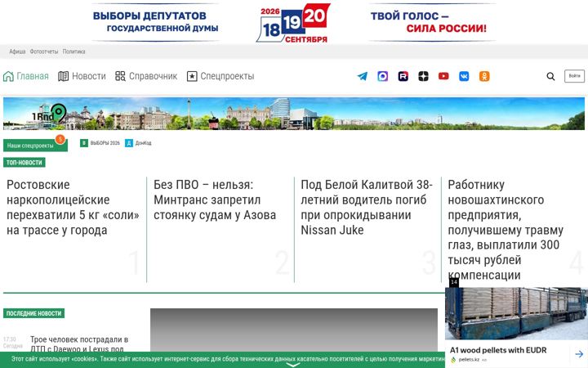Open the Telegram channel icon
Screen dimensions: 588x368
[363, 76]
